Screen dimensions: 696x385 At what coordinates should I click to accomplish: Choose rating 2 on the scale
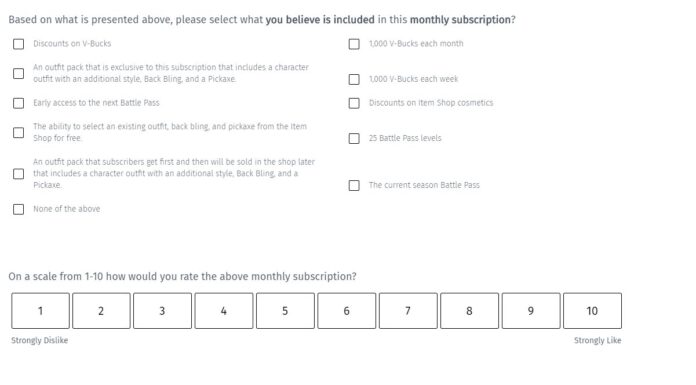coord(101,311)
